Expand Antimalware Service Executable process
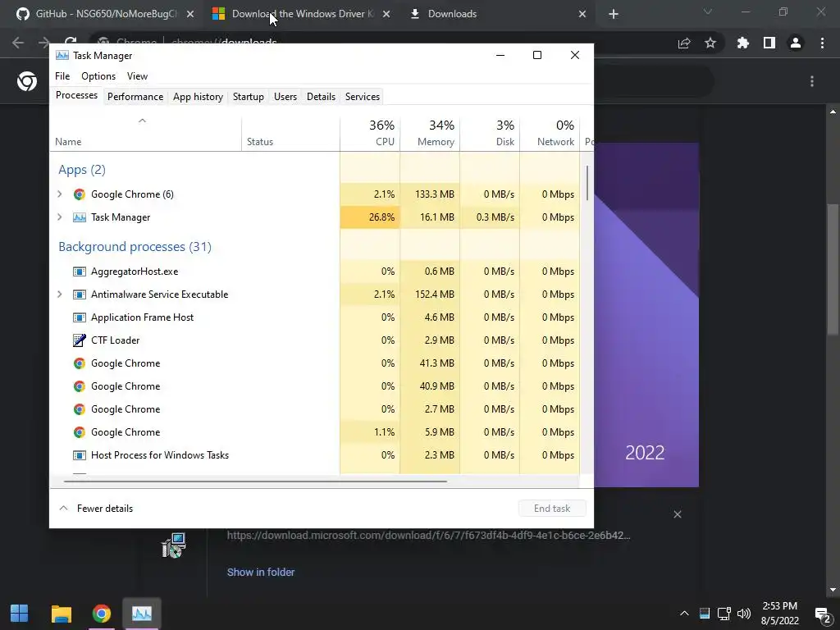840x630 pixels. pos(59,294)
